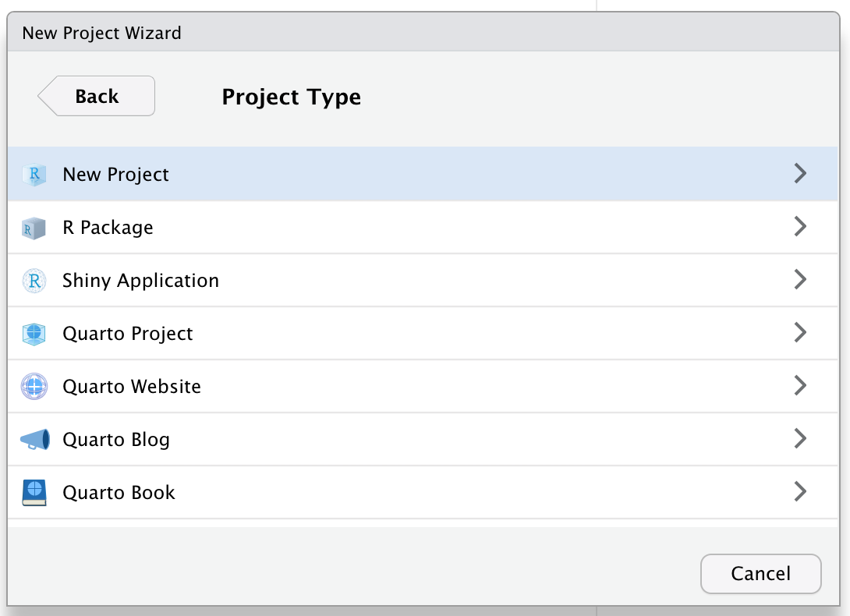The width and height of the screenshot is (850, 616).
Task: Click the New Project R cube icon
Action: [x=34, y=175]
